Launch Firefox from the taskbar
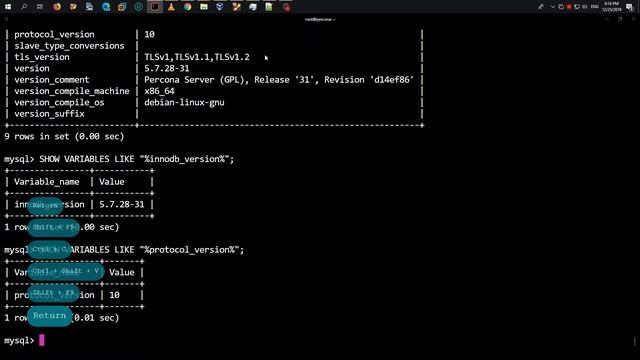 [57, 7]
